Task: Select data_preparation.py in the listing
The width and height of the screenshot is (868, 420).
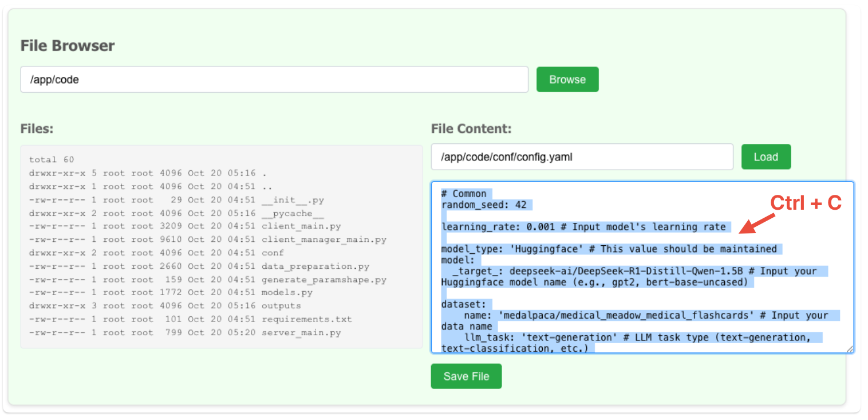Action: coord(315,266)
